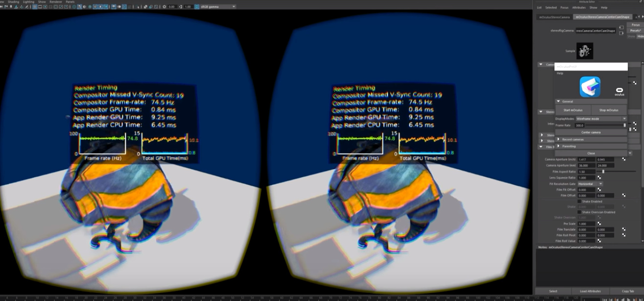The width and height of the screenshot is (644, 301).
Task: Open the Fit Resolution Gate Horizontal dropdown
Action: click(x=590, y=184)
